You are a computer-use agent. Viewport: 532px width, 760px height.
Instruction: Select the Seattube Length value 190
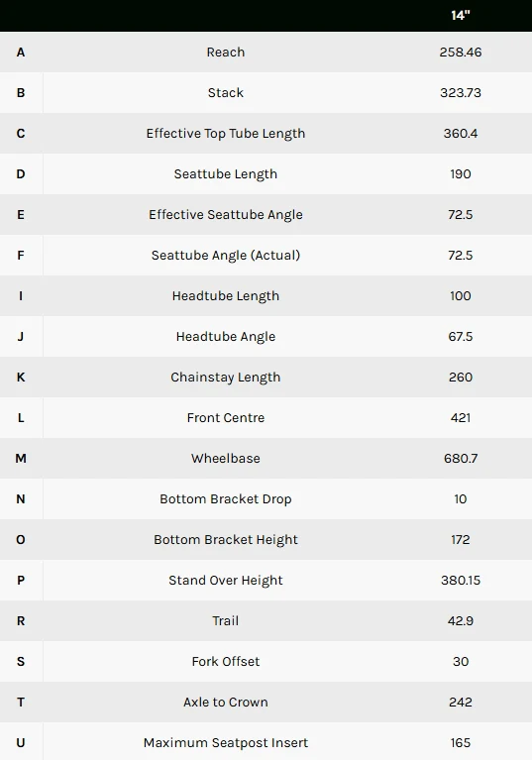point(461,174)
